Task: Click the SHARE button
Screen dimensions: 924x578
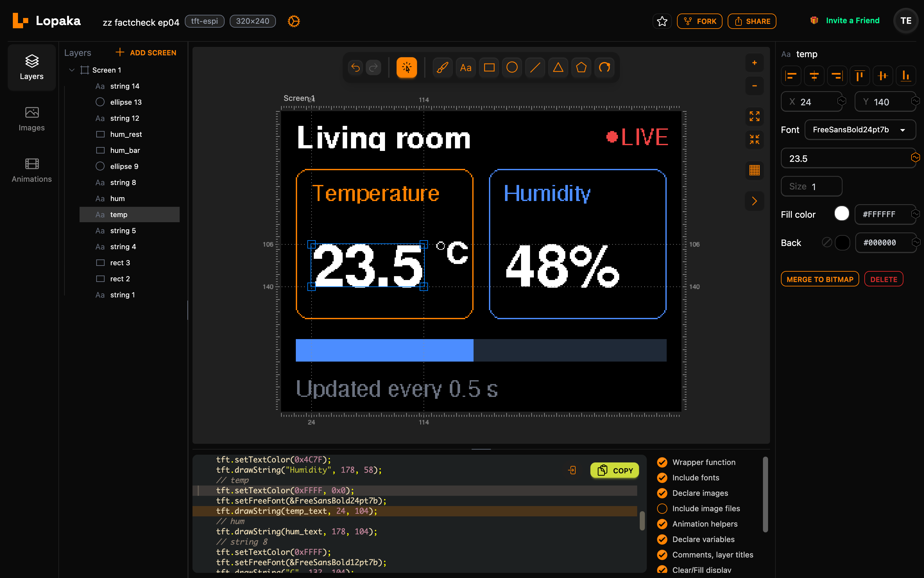Action: 752,21
